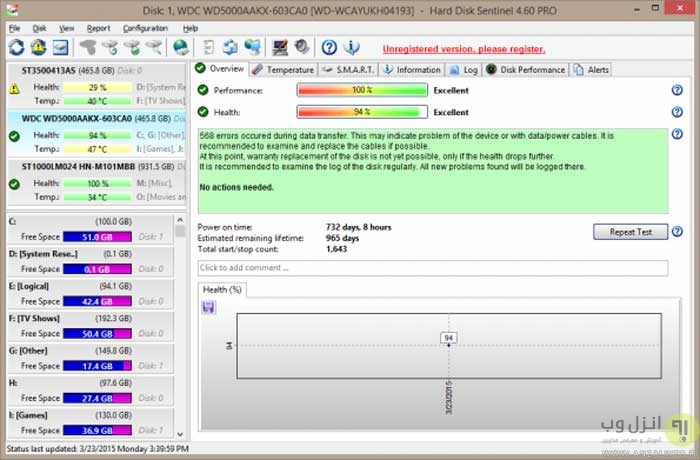Select the ST3500413AS disk header

pyautogui.click(x=96, y=71)
